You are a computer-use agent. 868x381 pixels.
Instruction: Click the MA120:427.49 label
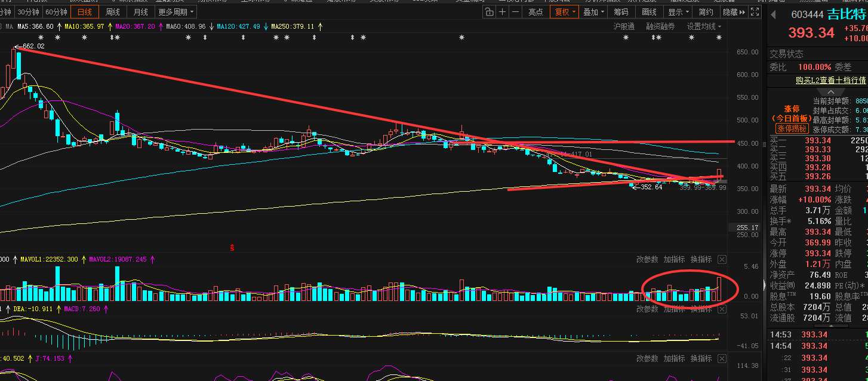238,26
